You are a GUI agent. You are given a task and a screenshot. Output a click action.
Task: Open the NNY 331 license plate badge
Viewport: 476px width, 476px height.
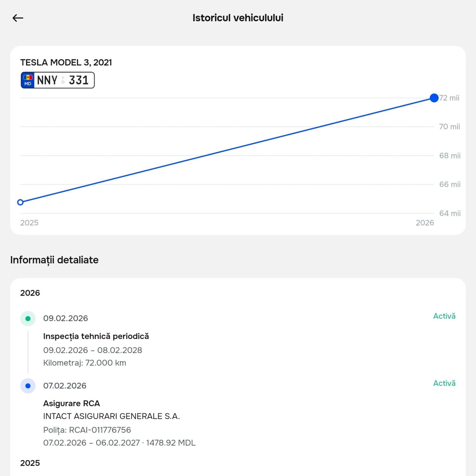pyautogui.click(x=58, y=80)
